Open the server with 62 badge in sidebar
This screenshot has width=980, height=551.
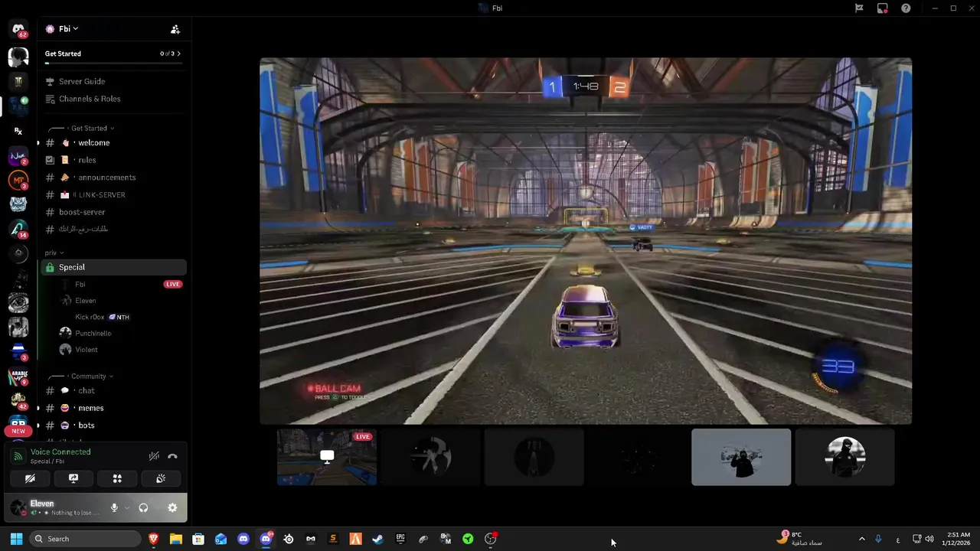pos(18,31)
